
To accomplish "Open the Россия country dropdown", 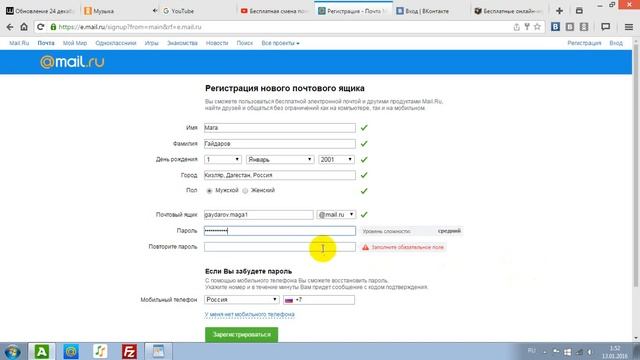I will coord(242,300).
